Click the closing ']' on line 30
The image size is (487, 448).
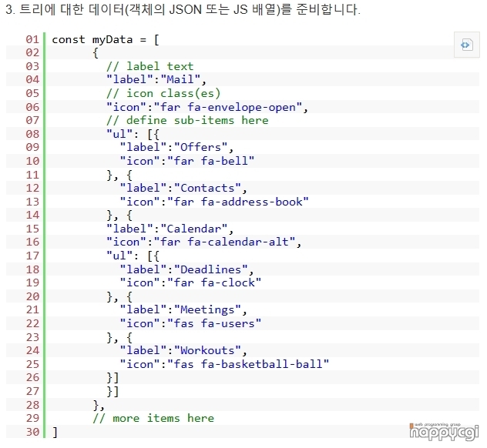(55, 432)
